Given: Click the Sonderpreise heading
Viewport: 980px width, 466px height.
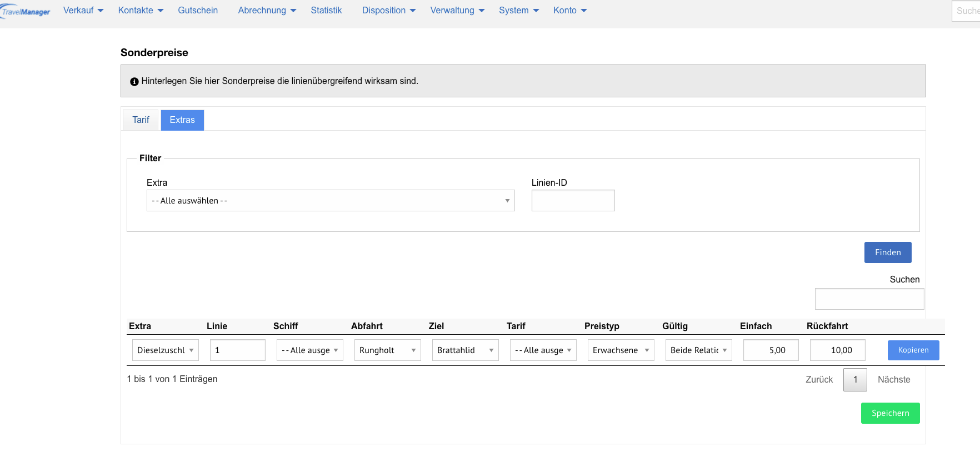Looking at the screenshot, I should pyautogui.click(x=154, y=53).
